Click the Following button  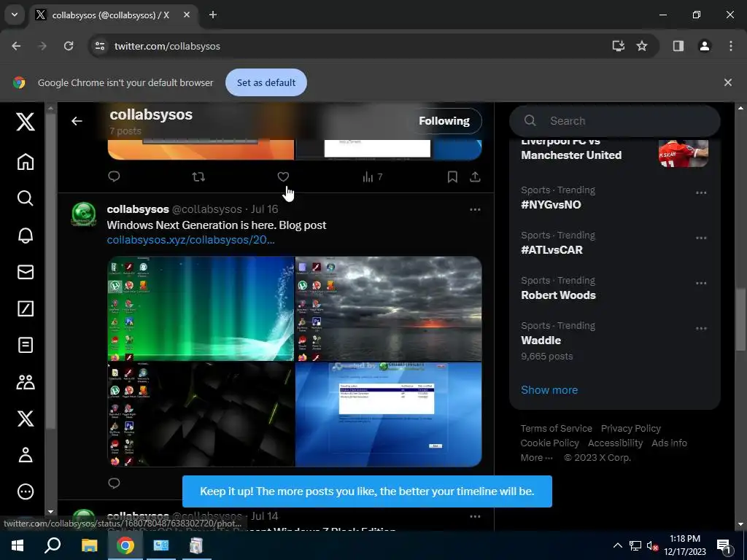444,121
